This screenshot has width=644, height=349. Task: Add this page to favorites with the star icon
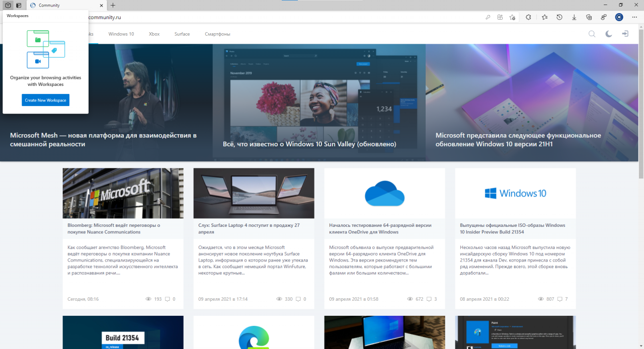click(512, 17)
